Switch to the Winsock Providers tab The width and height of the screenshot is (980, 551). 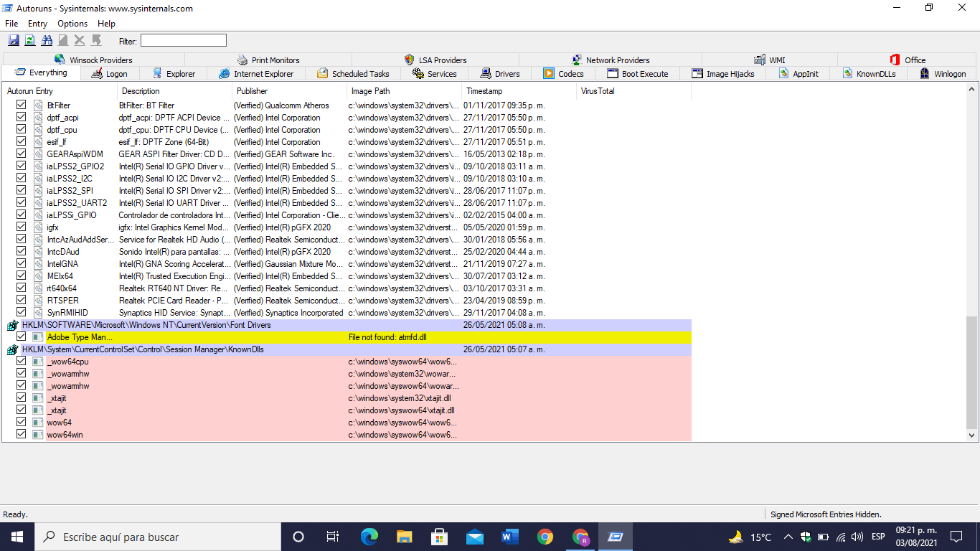point(93,60)
